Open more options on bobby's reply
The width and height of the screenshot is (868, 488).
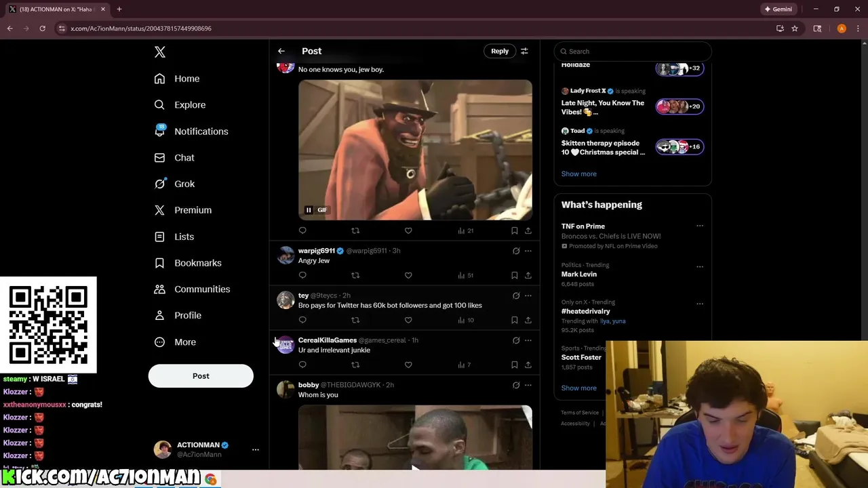click(x=528, y=385)
